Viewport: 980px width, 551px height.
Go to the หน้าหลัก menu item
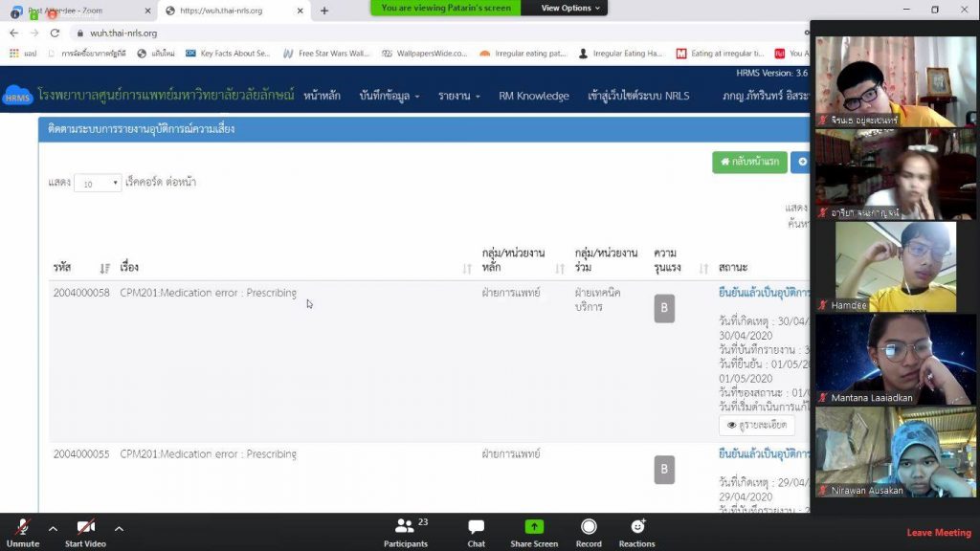[323, 97]
